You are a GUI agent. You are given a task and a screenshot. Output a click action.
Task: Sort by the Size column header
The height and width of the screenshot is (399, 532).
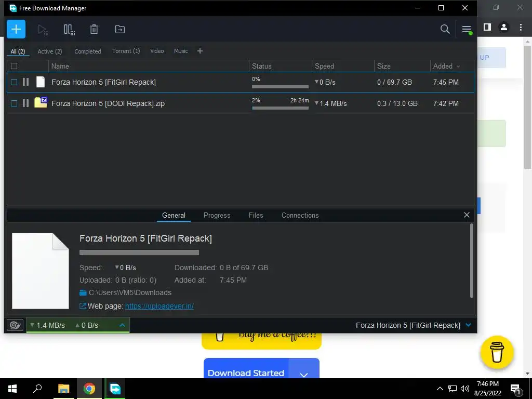[x=402, y=66]
